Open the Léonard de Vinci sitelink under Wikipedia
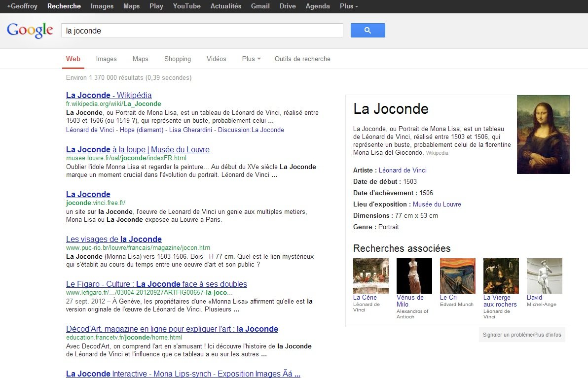The width and height of the screenshot is (588, 378). tap(90, 130)
